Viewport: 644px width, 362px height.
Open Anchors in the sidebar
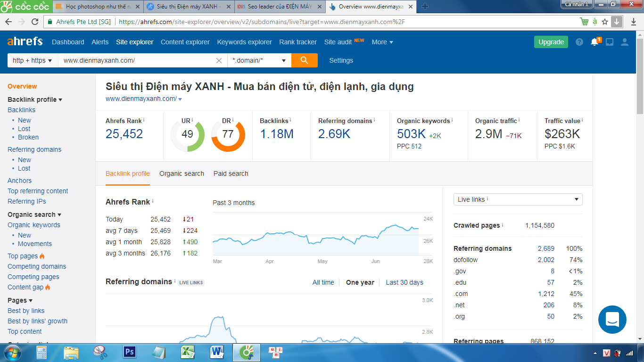coord(19,181)
